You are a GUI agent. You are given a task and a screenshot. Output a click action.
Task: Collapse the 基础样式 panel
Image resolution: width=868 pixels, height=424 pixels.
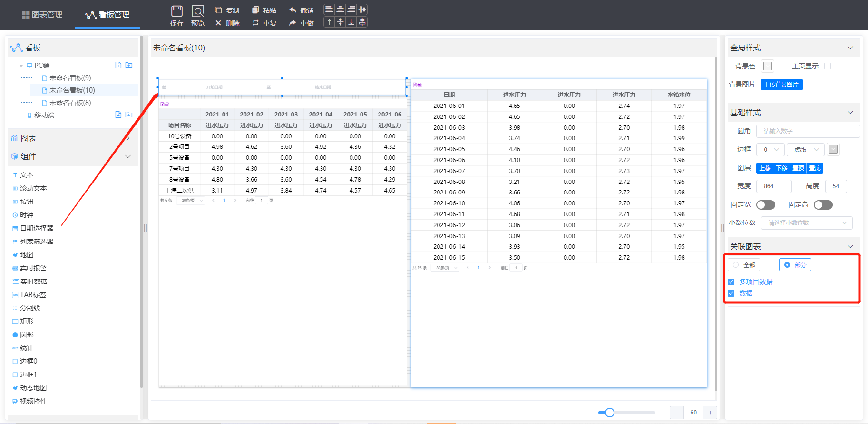point(850,112)
